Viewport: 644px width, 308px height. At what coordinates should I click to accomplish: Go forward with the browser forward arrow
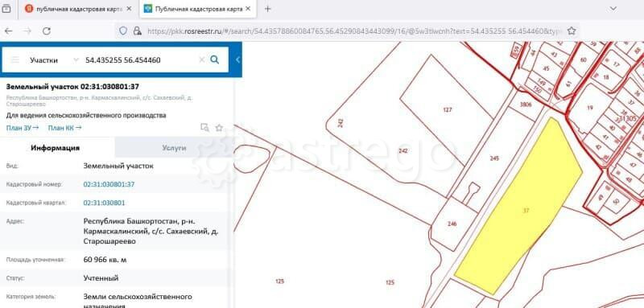pos(27,31)
